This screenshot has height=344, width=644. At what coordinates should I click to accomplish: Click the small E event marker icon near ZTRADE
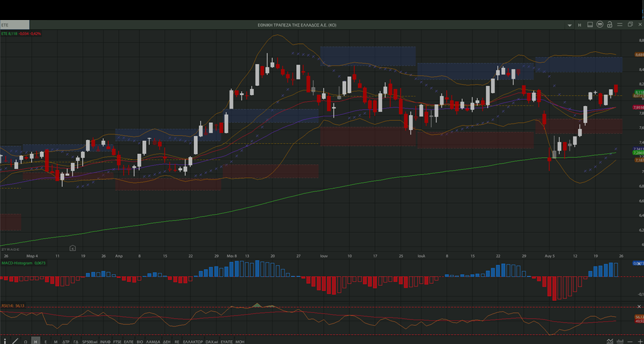(x=72, y=248)
